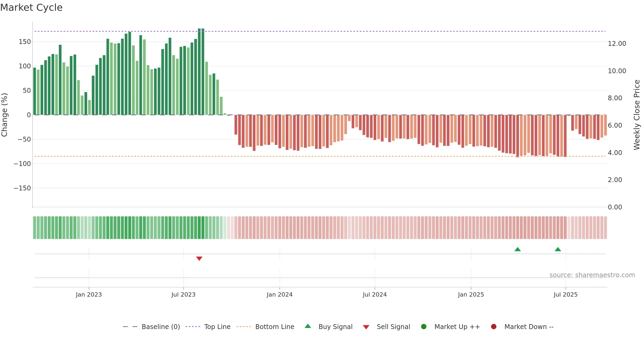
Task: Click the dark red Market Down circle in legend
Action: [493, 327]
